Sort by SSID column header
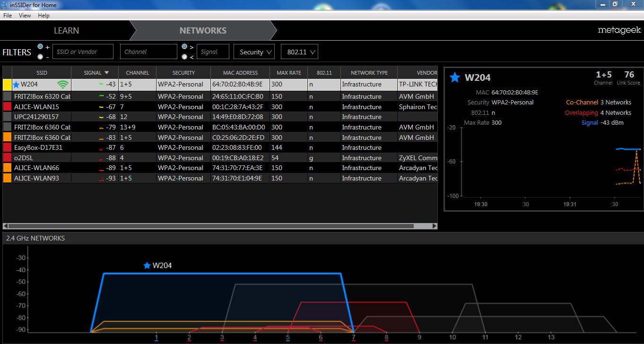The width and height of the screenshot is (644, 344). click(42, 73)
